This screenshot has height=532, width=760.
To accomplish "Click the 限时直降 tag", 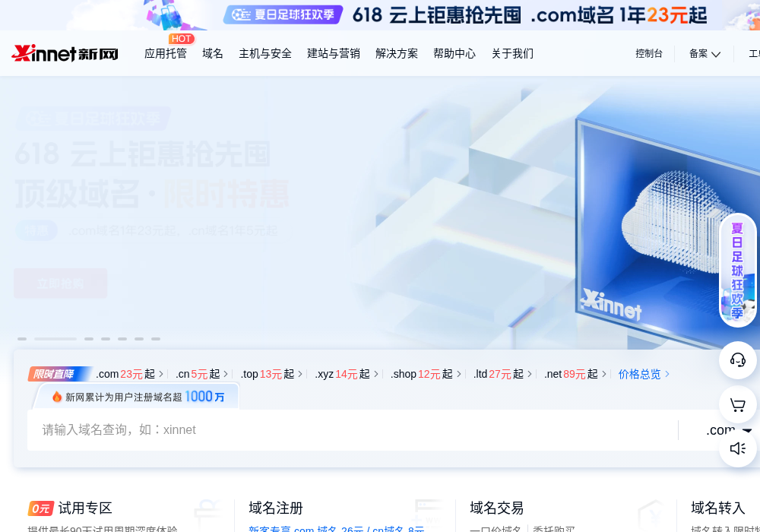I will (x=59, y=374).
